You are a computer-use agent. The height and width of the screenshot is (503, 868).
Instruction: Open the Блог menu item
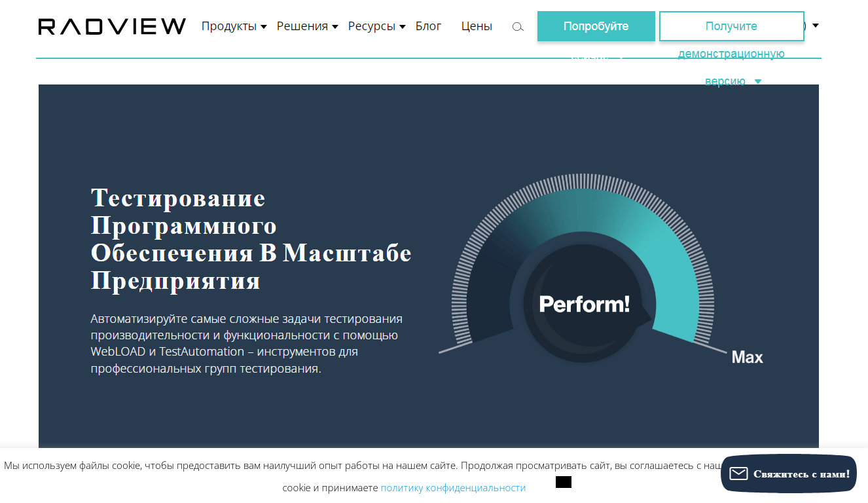(x=429, y=26)
